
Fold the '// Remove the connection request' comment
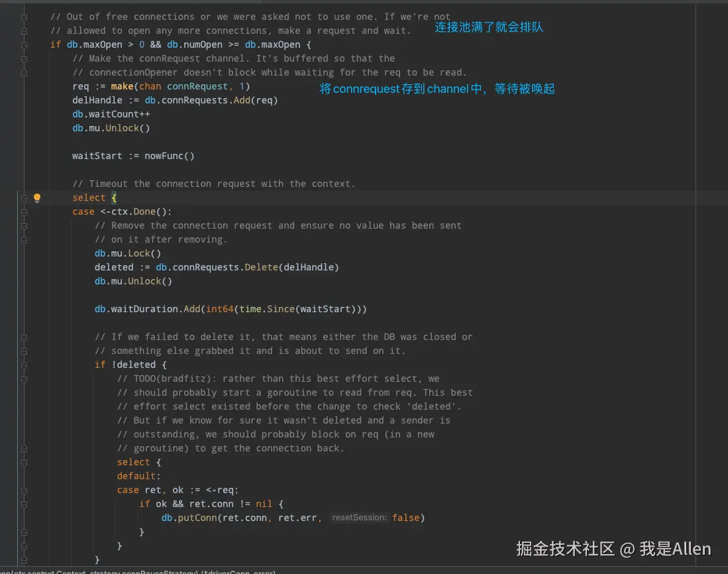click(x=24, y=226)
